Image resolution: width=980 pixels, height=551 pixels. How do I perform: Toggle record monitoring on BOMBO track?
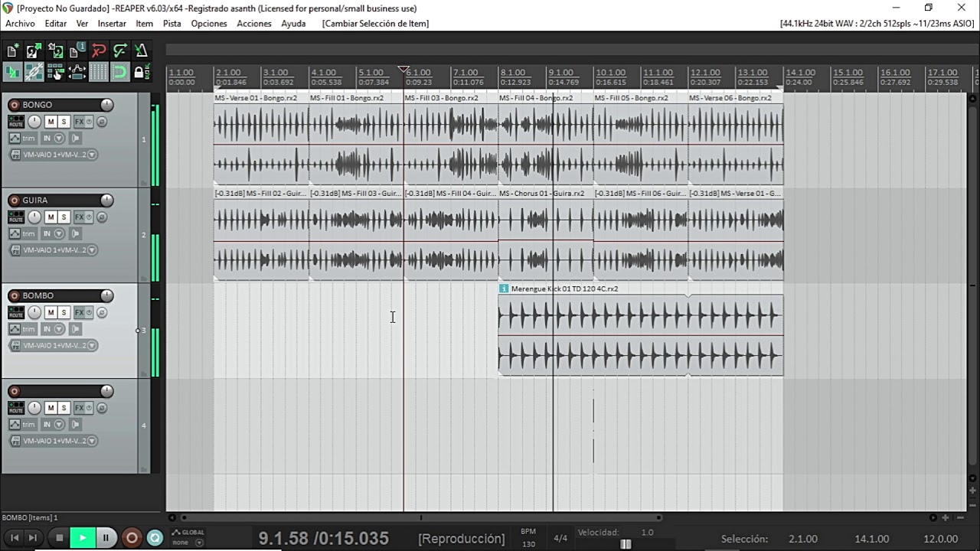point(75,329)
